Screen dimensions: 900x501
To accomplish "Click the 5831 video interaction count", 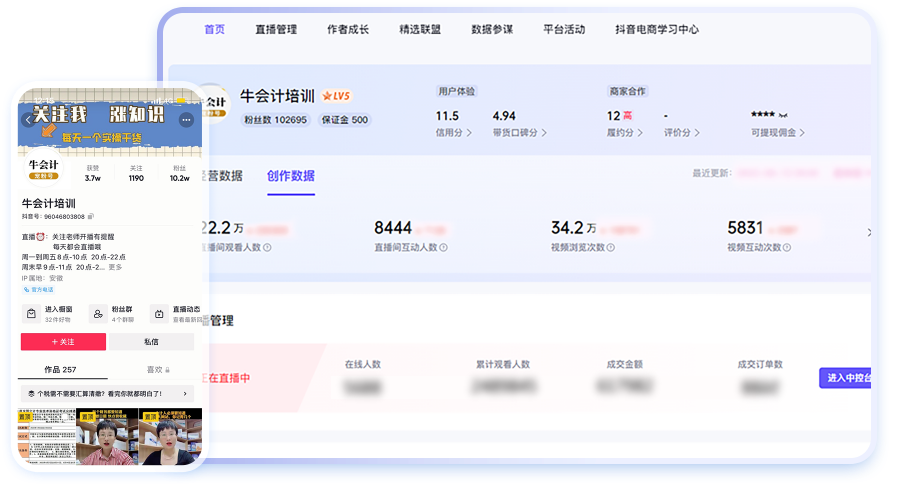I will (x=745, y=228).
